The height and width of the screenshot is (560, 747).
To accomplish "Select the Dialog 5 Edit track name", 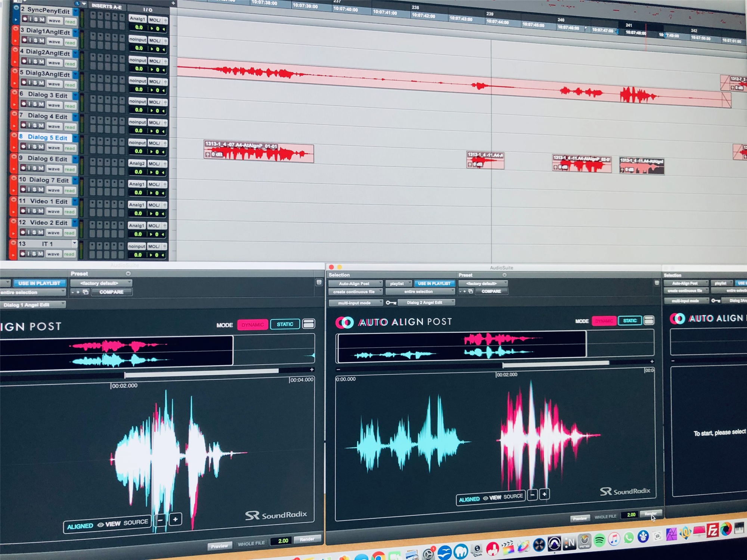I will point(48,137).
